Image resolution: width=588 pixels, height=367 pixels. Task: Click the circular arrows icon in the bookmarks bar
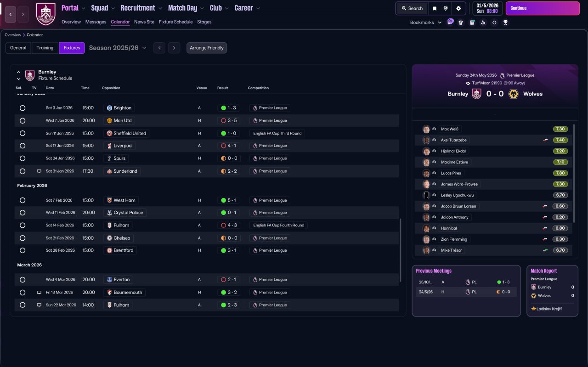point(494,23)
